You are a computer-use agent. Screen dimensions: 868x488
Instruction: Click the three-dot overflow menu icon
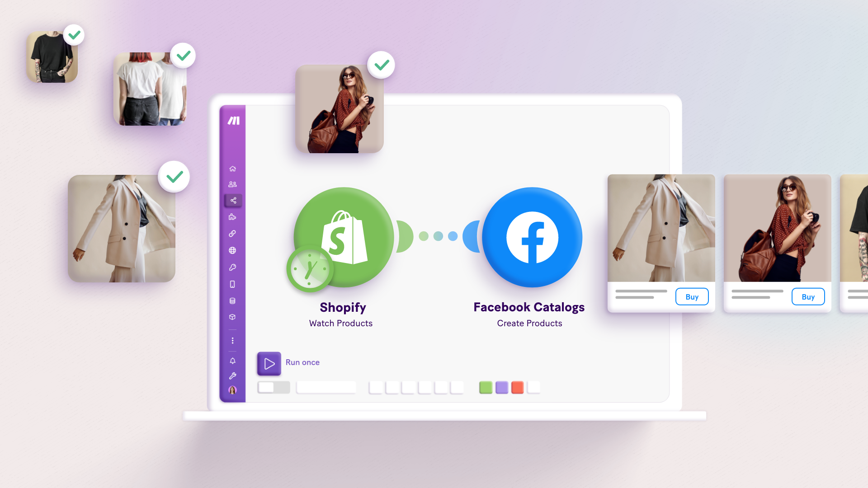click(232, 340)
